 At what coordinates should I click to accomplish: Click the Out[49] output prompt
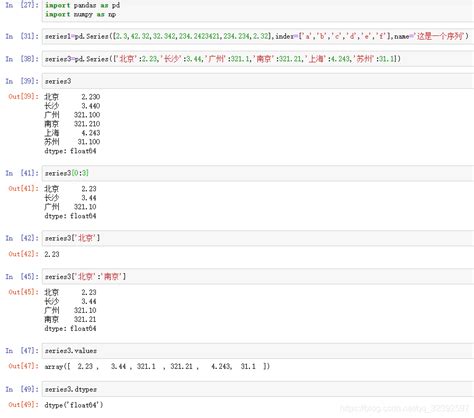pyautogui.click(x=23, y=405)
